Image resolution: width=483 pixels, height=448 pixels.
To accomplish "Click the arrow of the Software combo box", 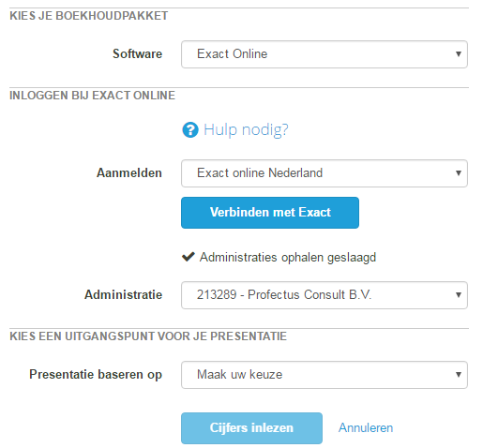I will click(459, 54).
